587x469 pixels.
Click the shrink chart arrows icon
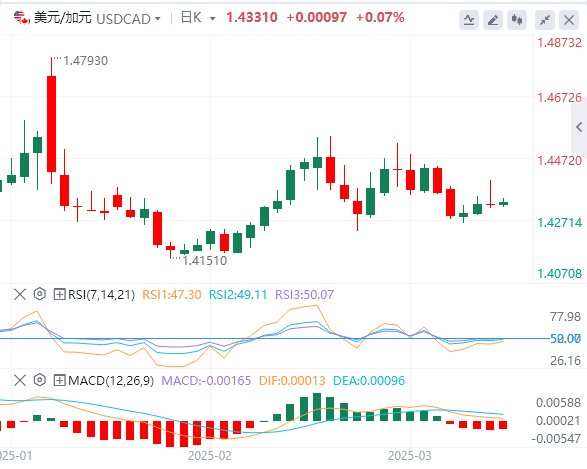[545, 20]
